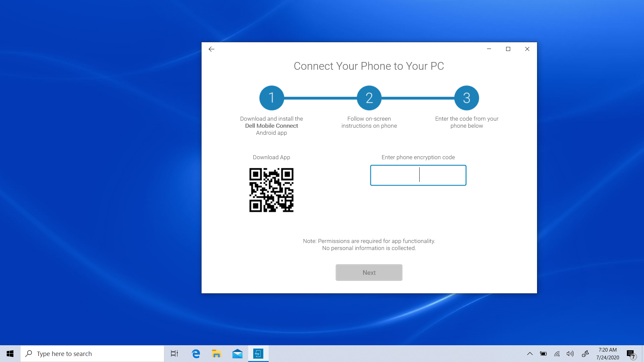Click the step 1 circle
Viewport: 644px width, 362px height.
coord(272,98)
